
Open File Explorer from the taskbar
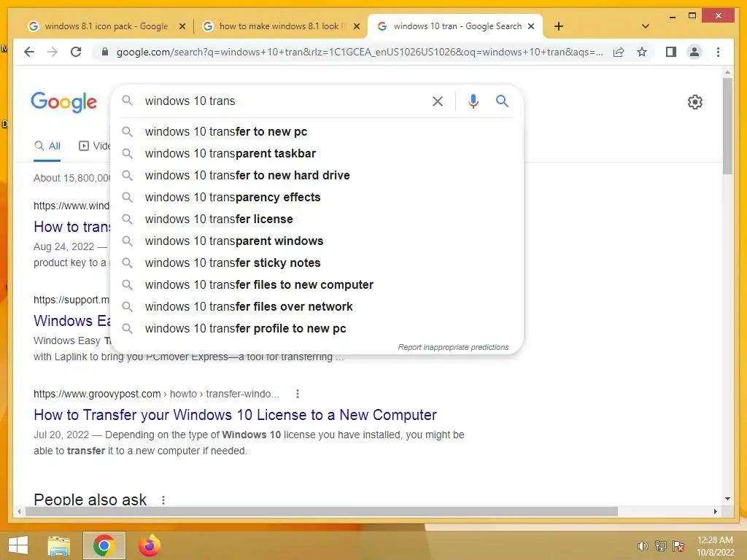[x=59, y=545]
